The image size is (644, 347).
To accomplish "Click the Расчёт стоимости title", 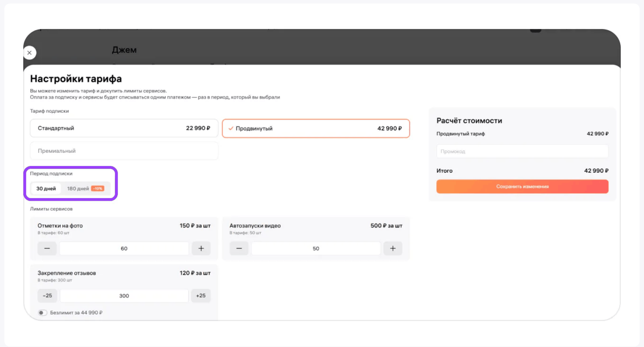I will click(x=469, y=121).
